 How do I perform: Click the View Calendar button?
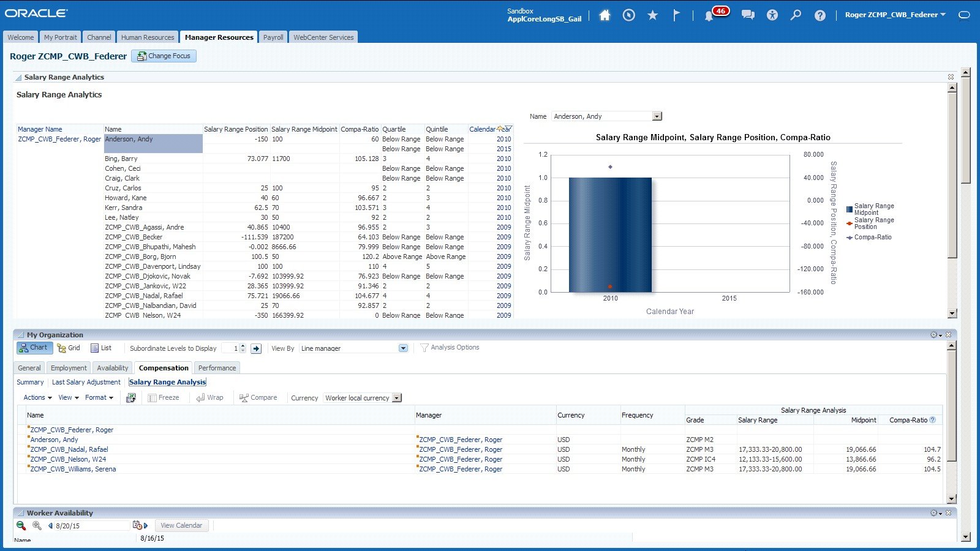(181, 525)
